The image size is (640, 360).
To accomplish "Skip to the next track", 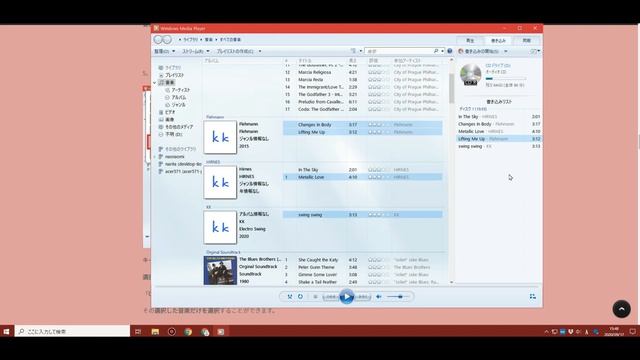I will coord(362,297).
